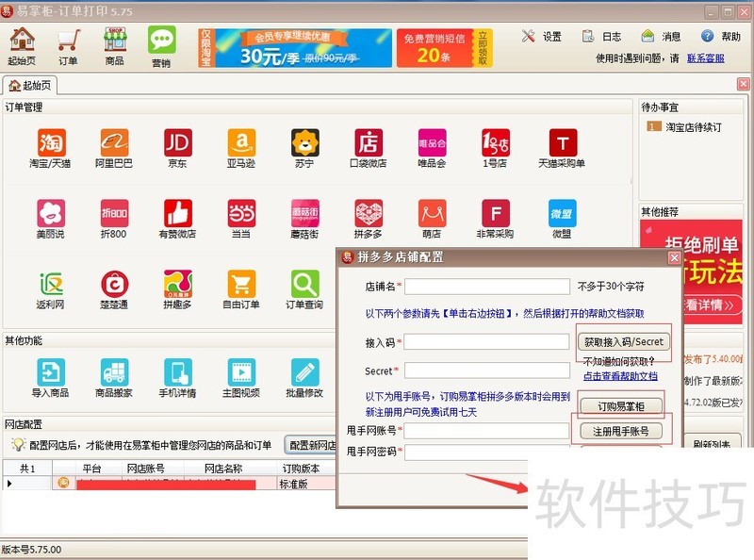The width and height of the screenshot is (754, 560).
Task: Open 日志 log icon
Action: point(601,37)
